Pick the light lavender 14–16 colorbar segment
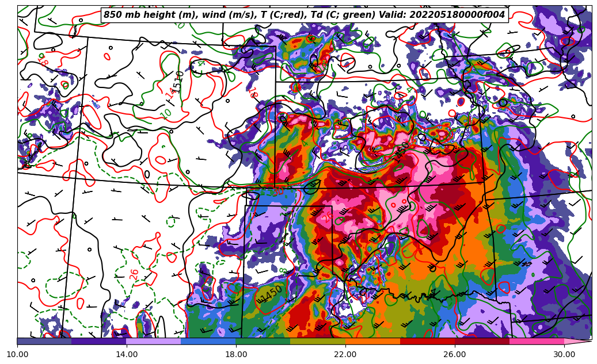597x364 pixels. click(x=154, y=341)
